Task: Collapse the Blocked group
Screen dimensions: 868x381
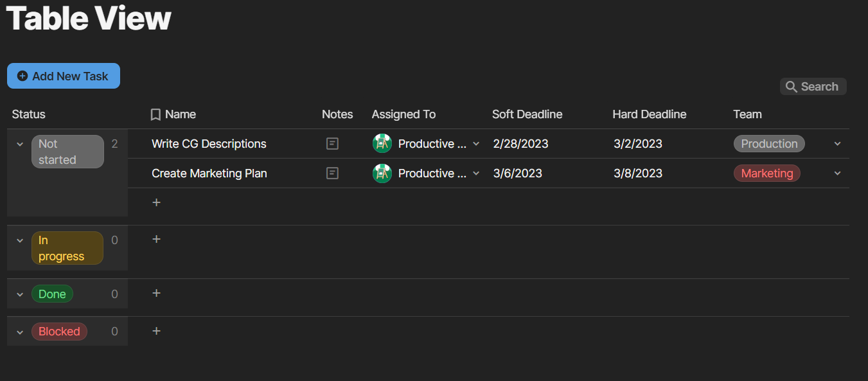Action: (x=20, y=332)
